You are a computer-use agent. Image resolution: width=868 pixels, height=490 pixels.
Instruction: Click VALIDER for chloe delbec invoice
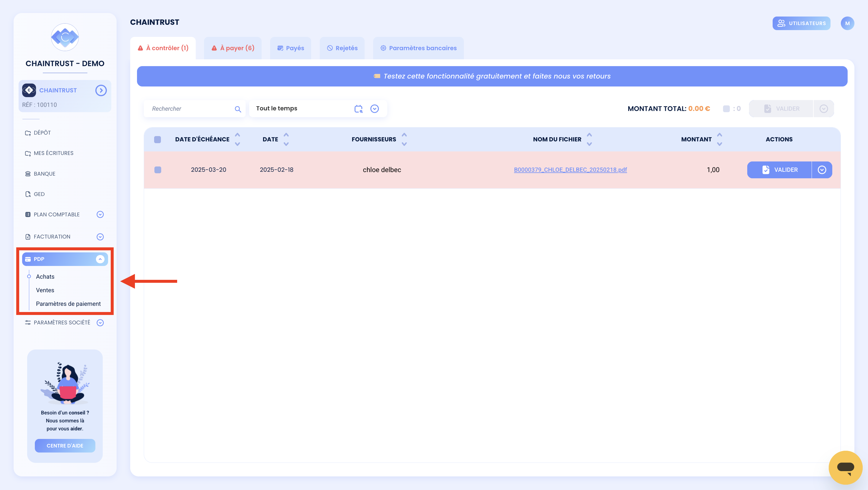[x=779, y=170]
